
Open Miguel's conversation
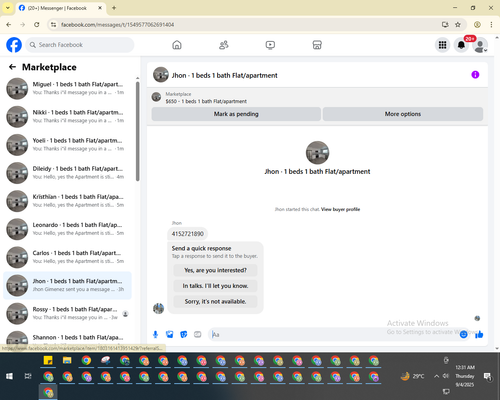tap(68, 89)
